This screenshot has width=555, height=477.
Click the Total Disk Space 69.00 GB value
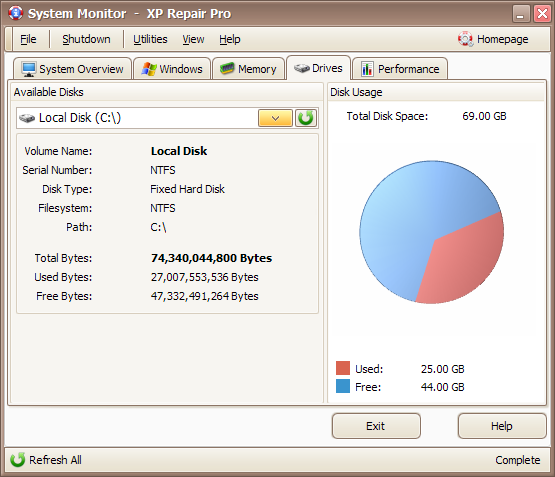tap(484, 116)
